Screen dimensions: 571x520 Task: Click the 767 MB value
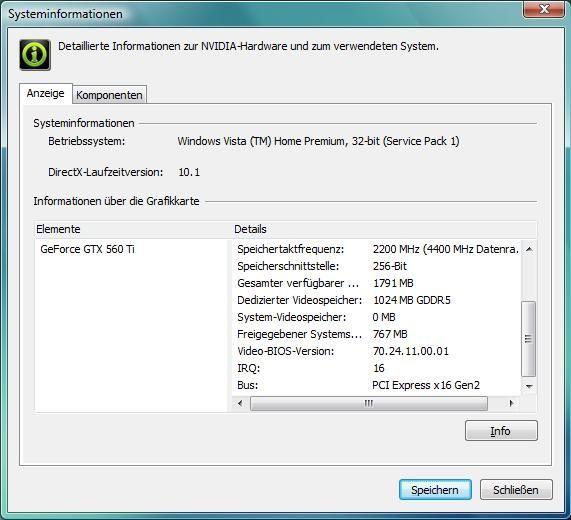click(x=390, y=334)
